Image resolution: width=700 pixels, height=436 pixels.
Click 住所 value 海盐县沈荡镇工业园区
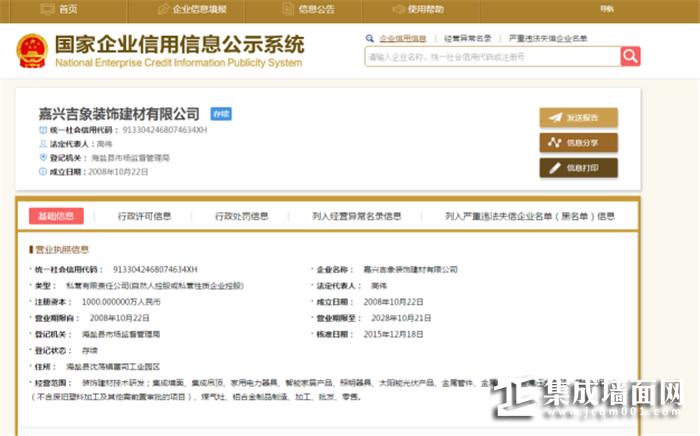[x=113, y=367]
